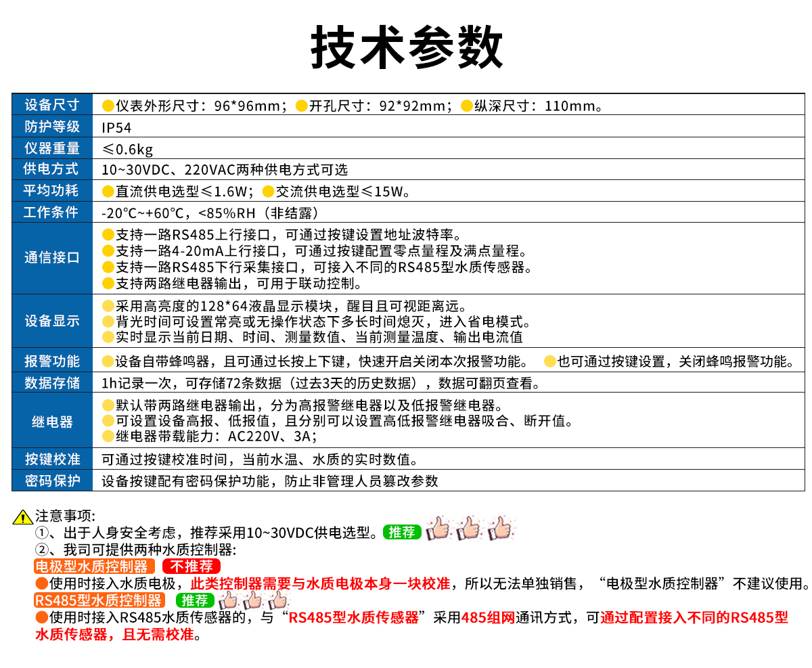The image size is (812, 668).
Task: Click the 密码保护 row header
Action: pyautogui.click(x=52, y=481)
